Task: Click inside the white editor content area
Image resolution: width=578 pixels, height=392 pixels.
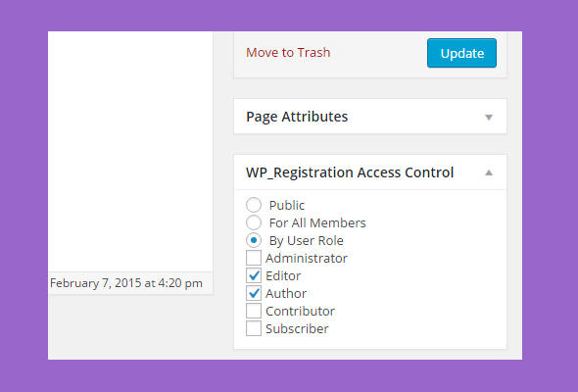Action: pos(130,151)
